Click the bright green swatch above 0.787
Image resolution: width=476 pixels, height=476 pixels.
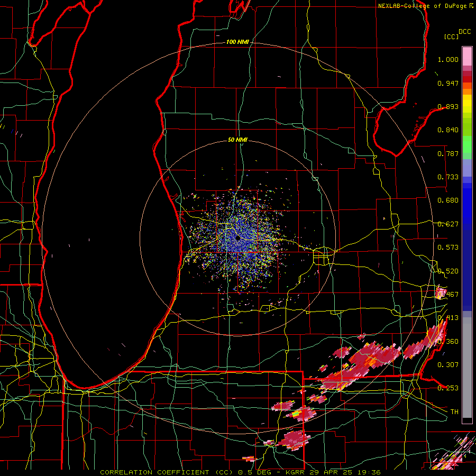pyautogui.click(x=467, y=144)
